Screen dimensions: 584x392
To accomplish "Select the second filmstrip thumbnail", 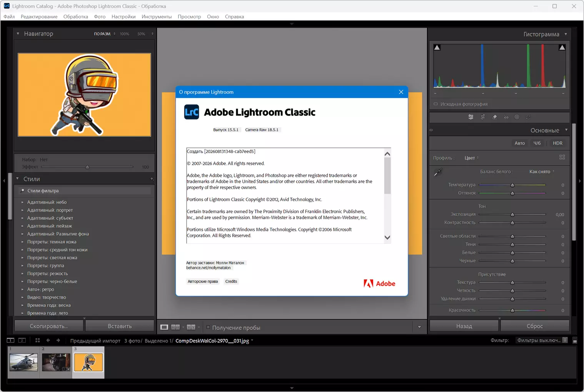I will (x=56, y=362).
